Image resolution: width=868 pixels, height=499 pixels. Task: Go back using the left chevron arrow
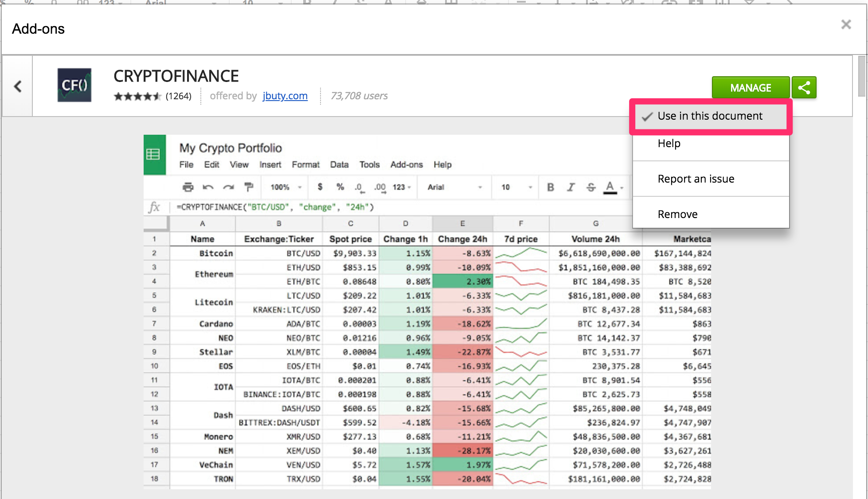18,86
